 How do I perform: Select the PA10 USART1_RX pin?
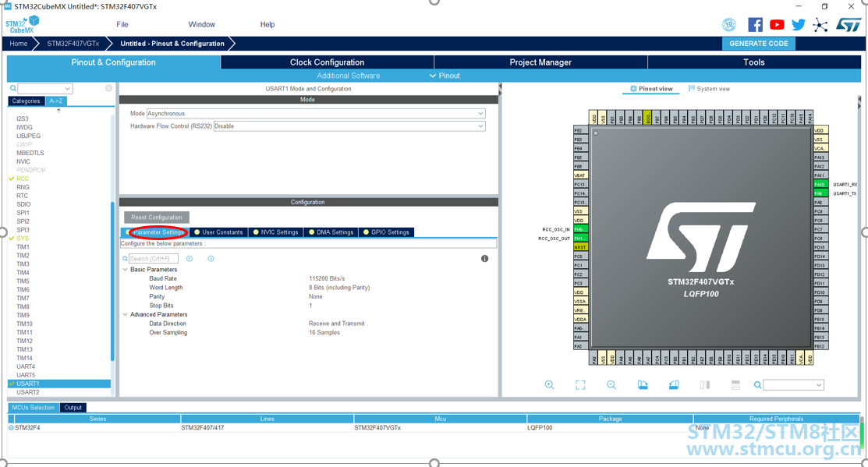pyautogui.click(x=820, y=184)
